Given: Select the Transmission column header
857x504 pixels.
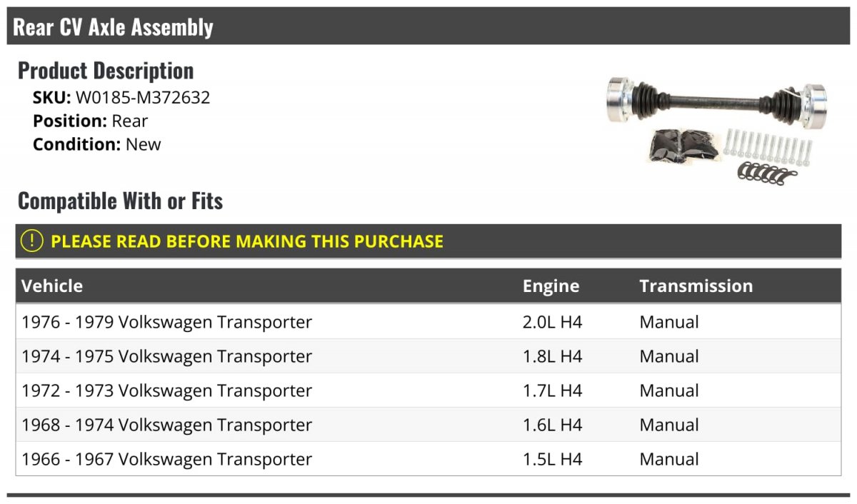Looking at the screenshot, I should click(x=696, y=286).
